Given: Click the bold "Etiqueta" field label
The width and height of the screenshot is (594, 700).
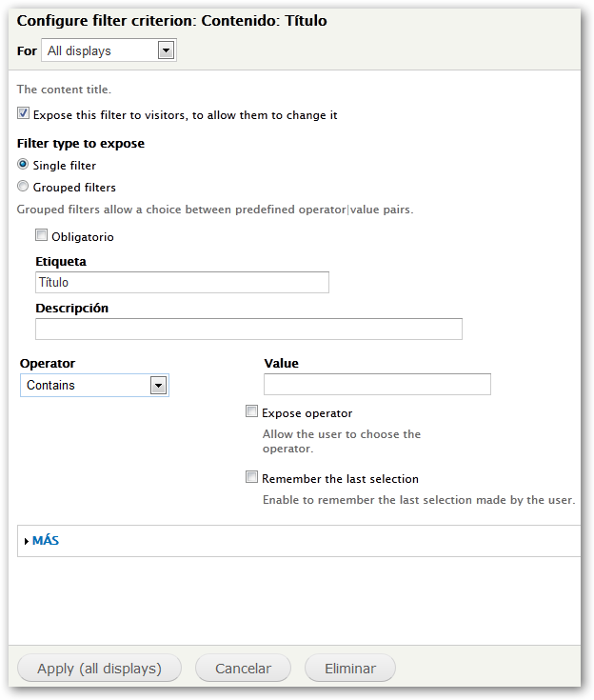Looking at the screenshot, I should pyautogui.click(x=61, y=261).
